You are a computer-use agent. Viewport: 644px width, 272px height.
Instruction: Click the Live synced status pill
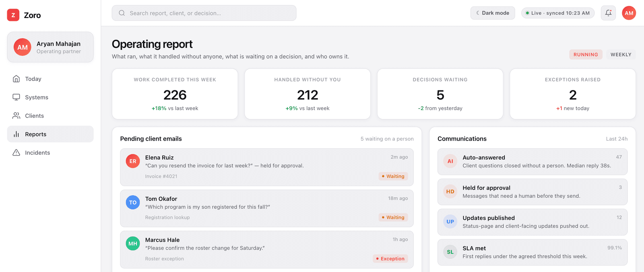(558, 13)
